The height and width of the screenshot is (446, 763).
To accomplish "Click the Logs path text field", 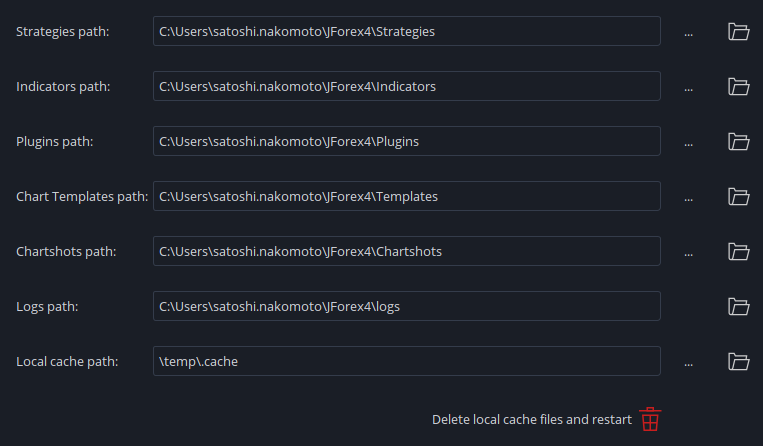I will 406,307.
